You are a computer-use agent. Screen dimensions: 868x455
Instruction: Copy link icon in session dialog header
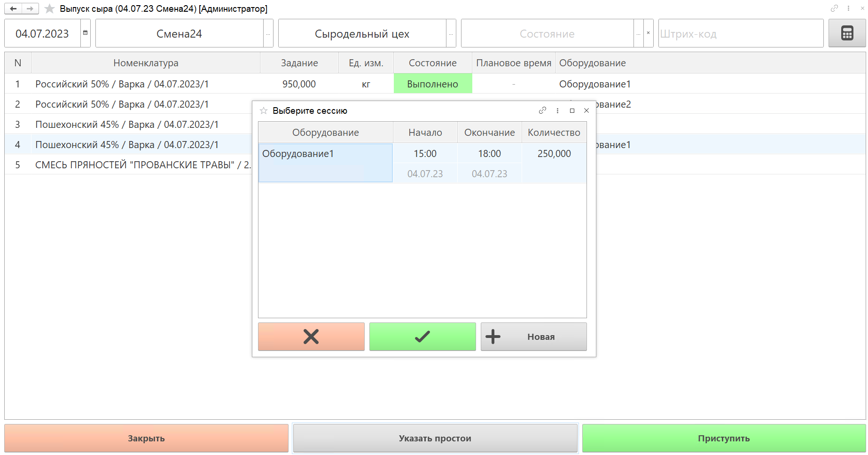[x=542, y=110]
